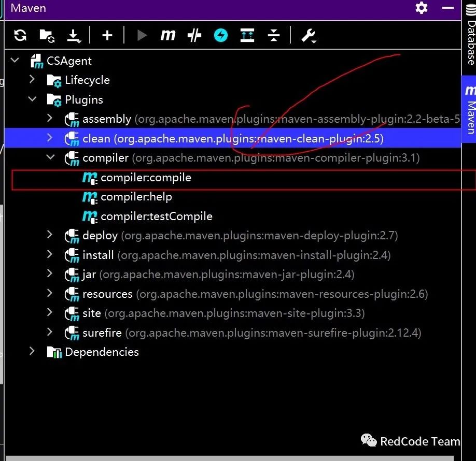Show the dependencies diagram icon
476x461 pixels.
(x=247, y=36)
